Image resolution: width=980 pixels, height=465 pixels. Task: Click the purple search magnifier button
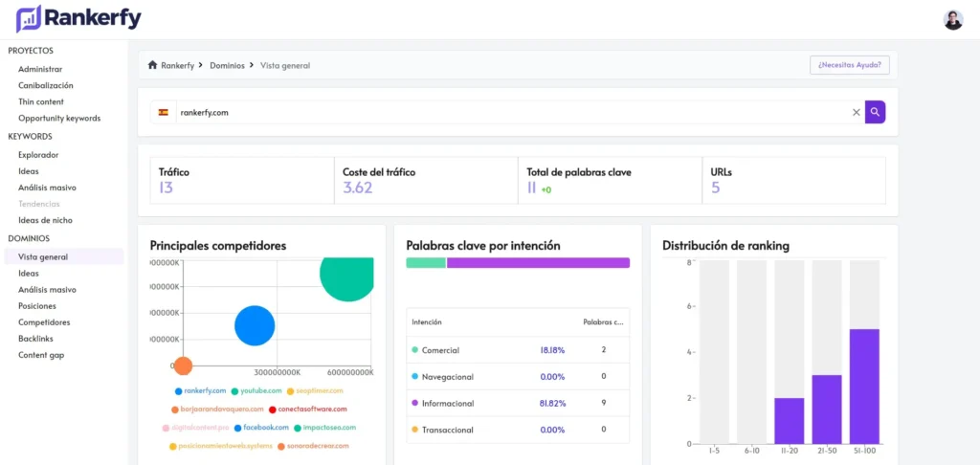[875, 113]
